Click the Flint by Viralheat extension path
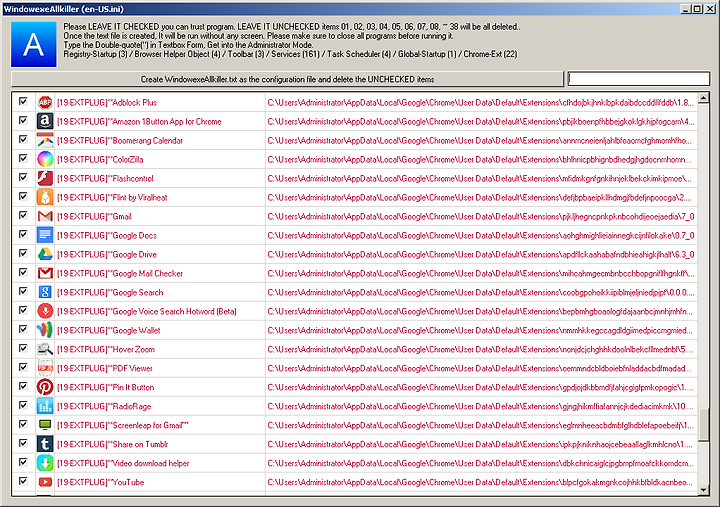Image resolution: width=720 pixels, height=507 pixels. pyautogui.click(x=481, y=197)
